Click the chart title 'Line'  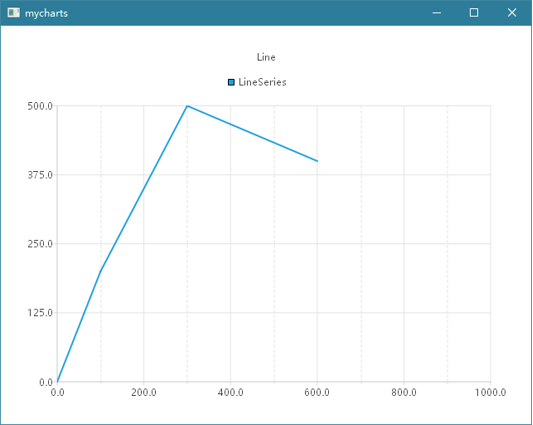pyautogui.click(x=266, y=57)
